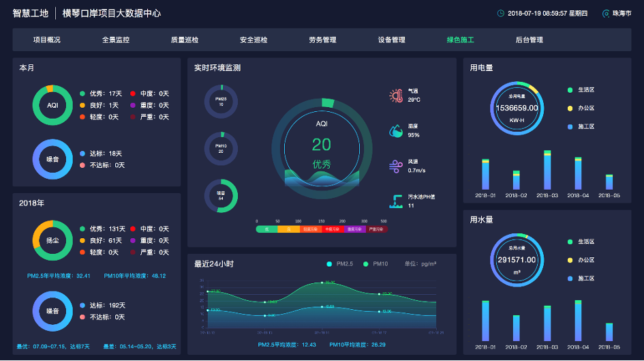
Task: Click the 2018-05 electricity bar
Action: tap(609, 182)
